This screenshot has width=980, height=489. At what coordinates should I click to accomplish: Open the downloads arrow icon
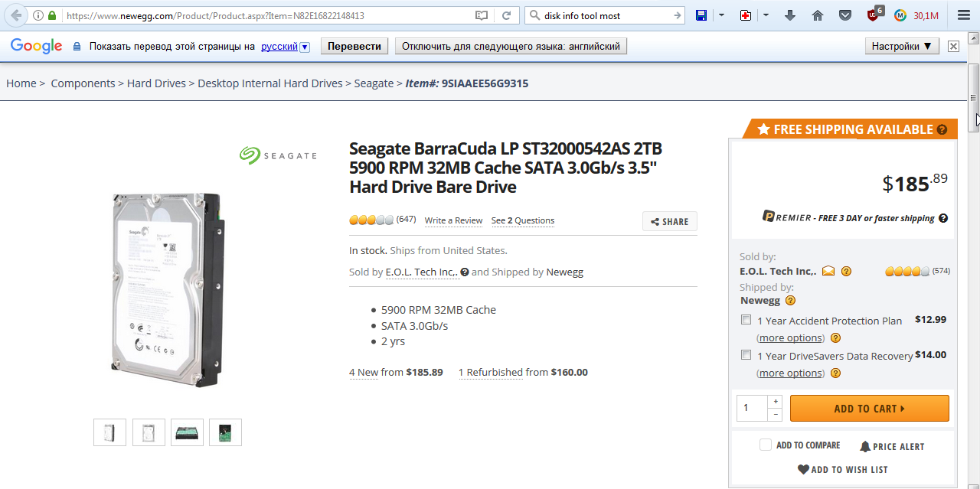[x=790, y=15]
